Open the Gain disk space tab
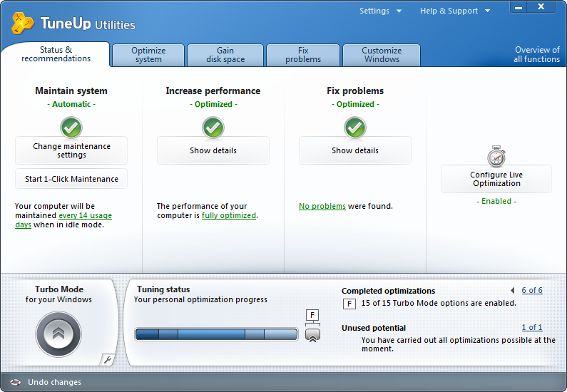 coord(225,55)
